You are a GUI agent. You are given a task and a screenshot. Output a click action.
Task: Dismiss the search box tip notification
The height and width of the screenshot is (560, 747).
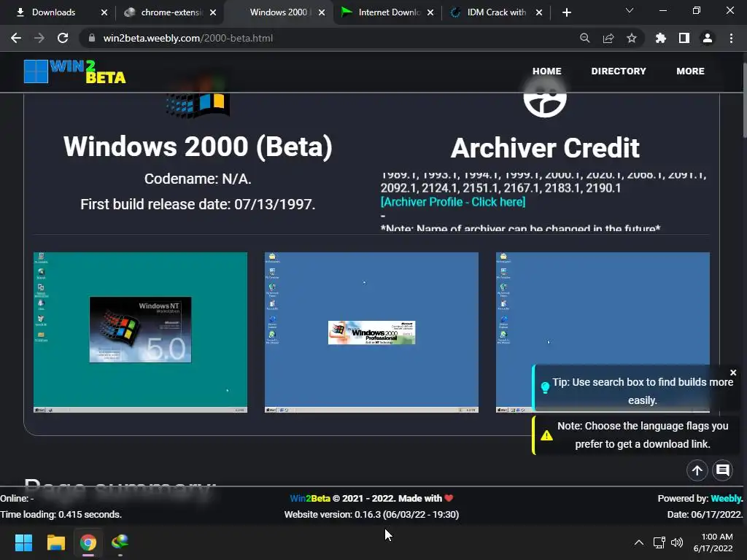click(x=733, y=373)
